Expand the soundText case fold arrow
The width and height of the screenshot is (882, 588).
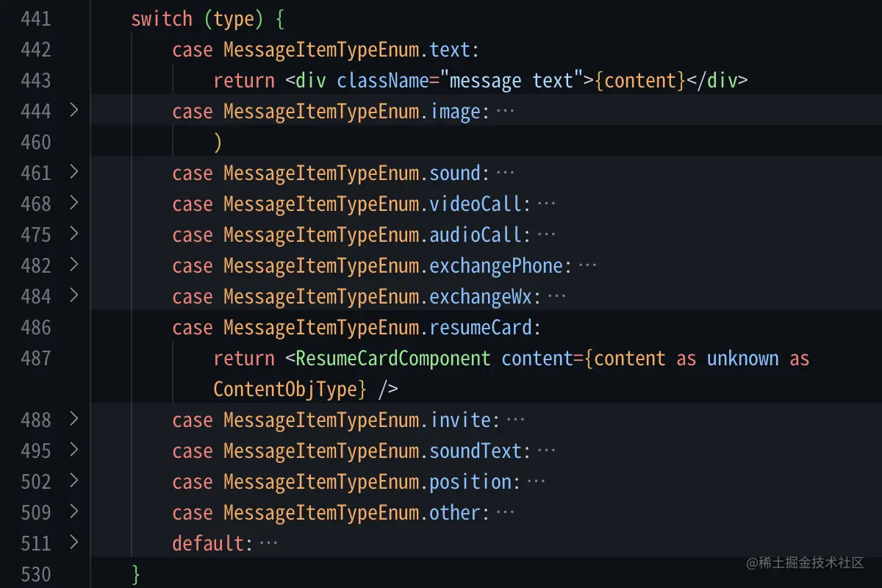pos(73,451)
